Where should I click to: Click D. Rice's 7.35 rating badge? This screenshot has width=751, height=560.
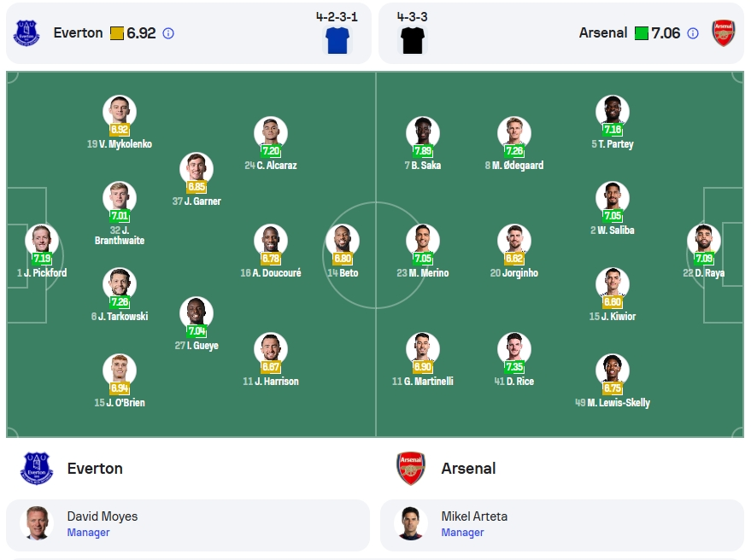tap(514, 366)
